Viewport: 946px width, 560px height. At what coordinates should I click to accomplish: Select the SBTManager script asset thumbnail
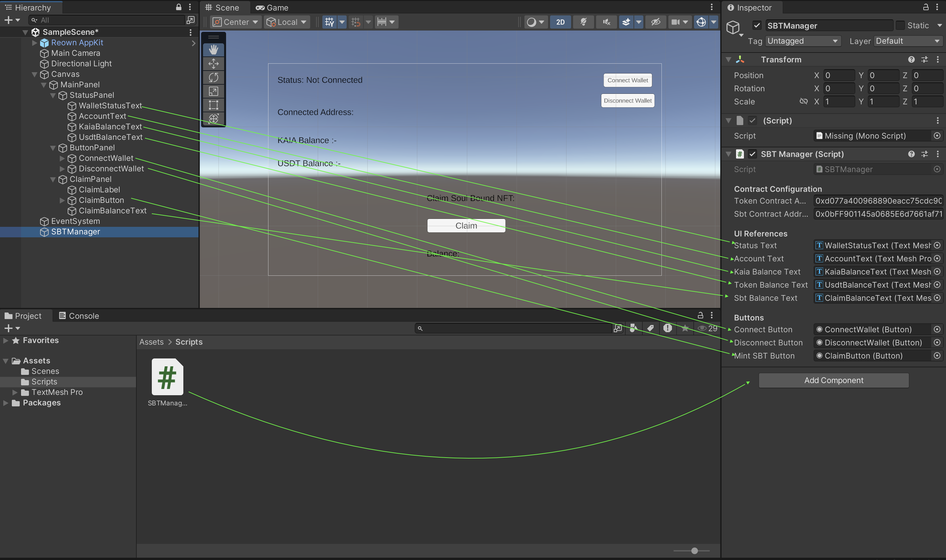(167, 377)
